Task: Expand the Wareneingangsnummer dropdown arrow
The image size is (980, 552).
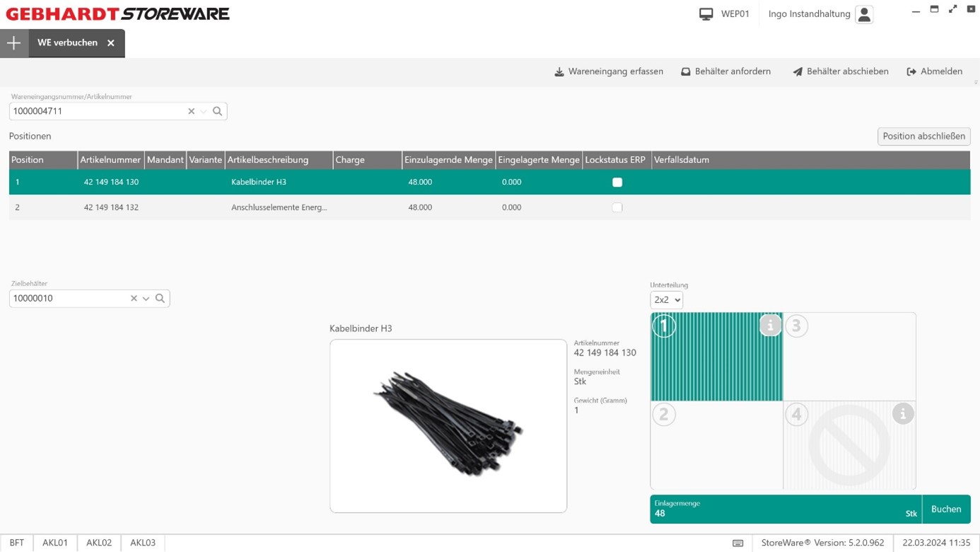Action: pyautogui.click(x=204, y=111)
